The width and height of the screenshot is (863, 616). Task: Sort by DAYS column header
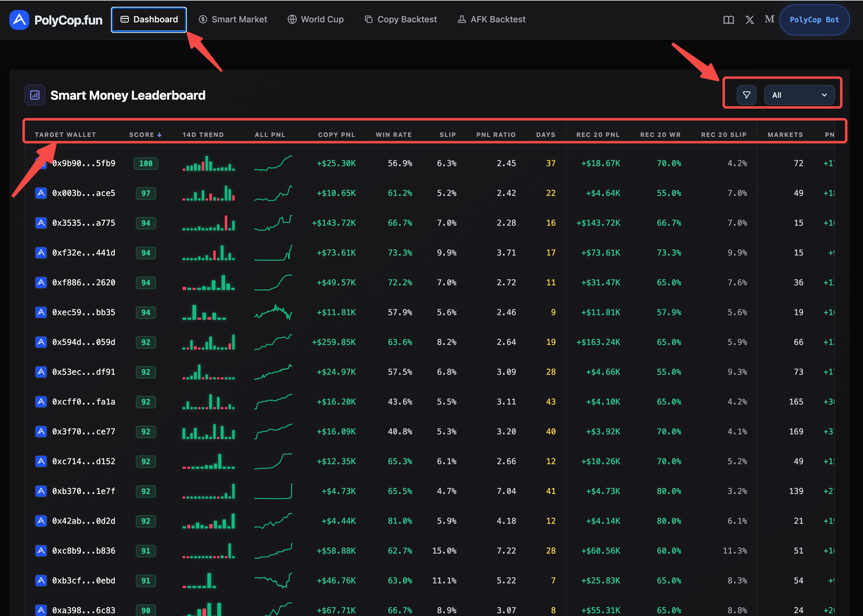pyautogui.click(x=545, y=135)
